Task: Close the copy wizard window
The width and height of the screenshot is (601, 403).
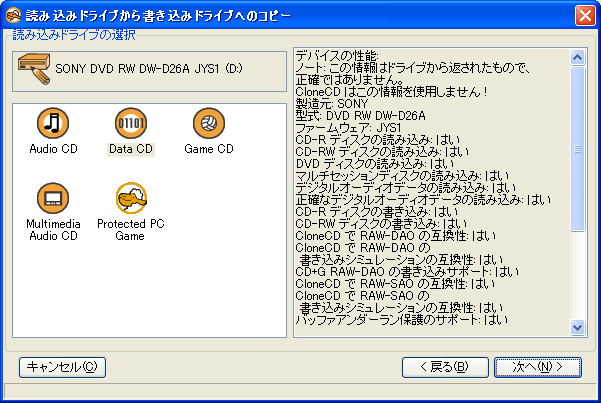Action: point(585,16)
